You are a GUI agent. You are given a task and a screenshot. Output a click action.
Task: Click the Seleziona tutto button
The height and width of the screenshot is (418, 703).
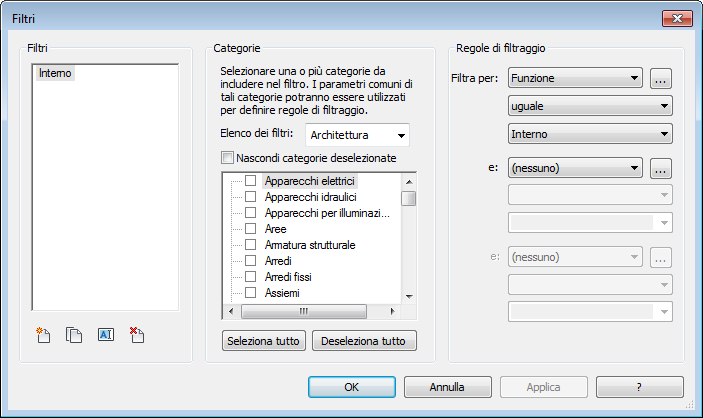[x=263, y=341]
